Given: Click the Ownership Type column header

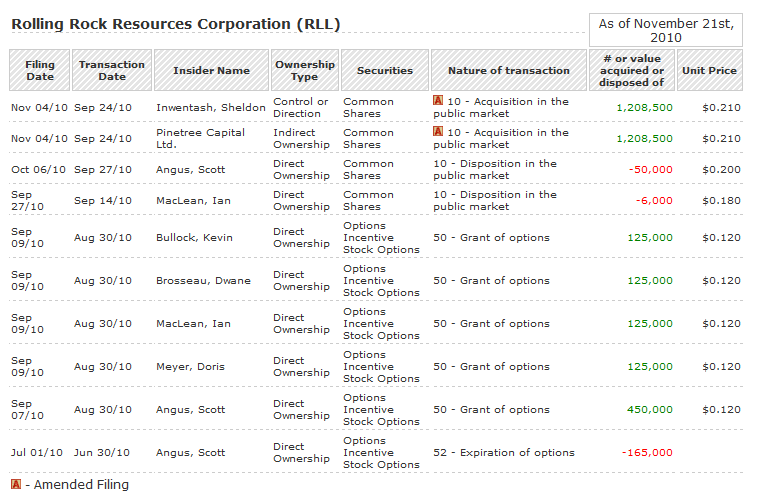Looking at the screenshot, I should (x=304, y=70).
